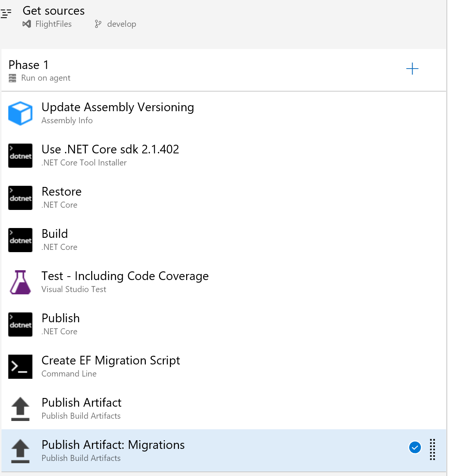This screenshot has width=451, height=476.
Task: Select the Get sources step
Action: pyautogui.click(x=224, y=18)
